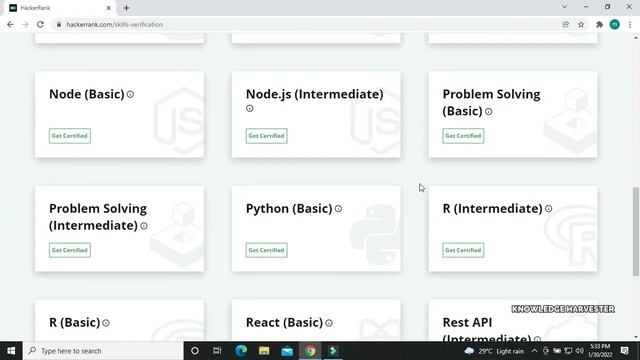Open the taskbar clock and date
The width and height of the screenshot is (640, 360).
[x=600, y=351]
